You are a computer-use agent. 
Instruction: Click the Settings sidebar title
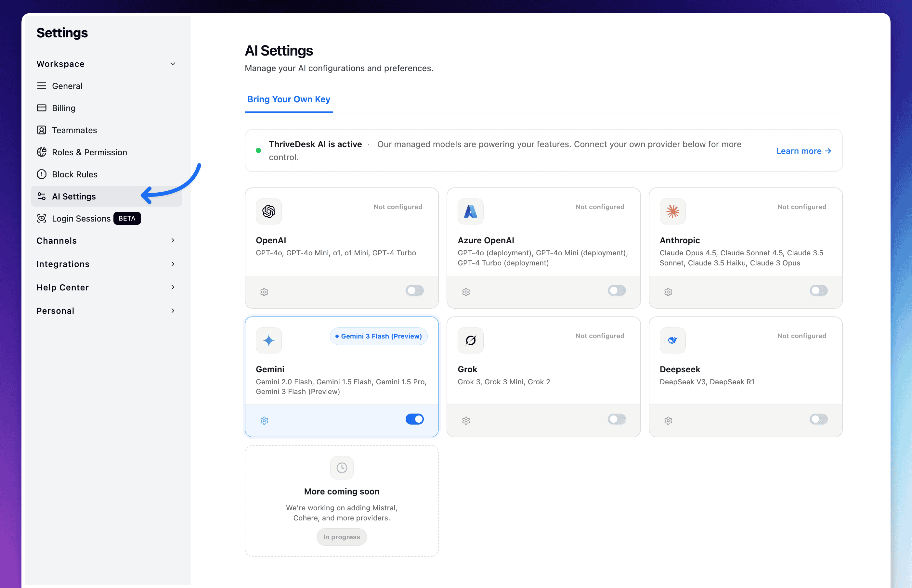(62, 33)
